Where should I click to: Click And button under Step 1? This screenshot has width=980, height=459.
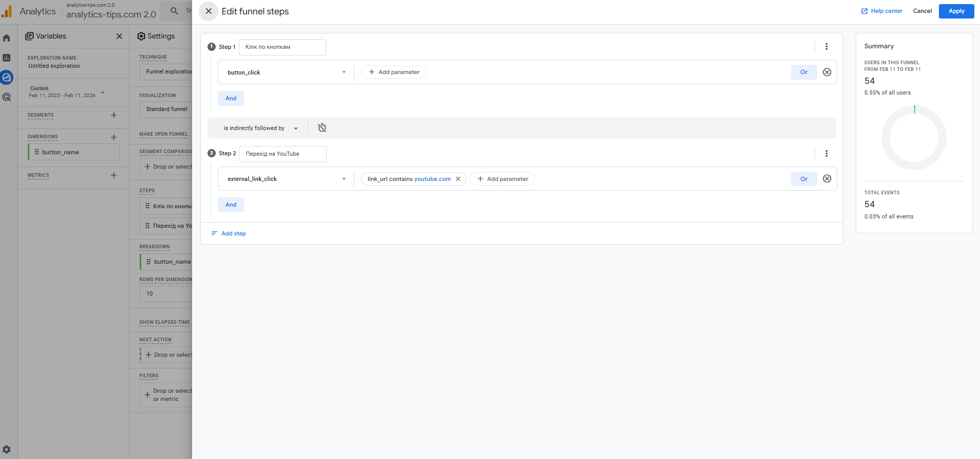coord(231,98)
